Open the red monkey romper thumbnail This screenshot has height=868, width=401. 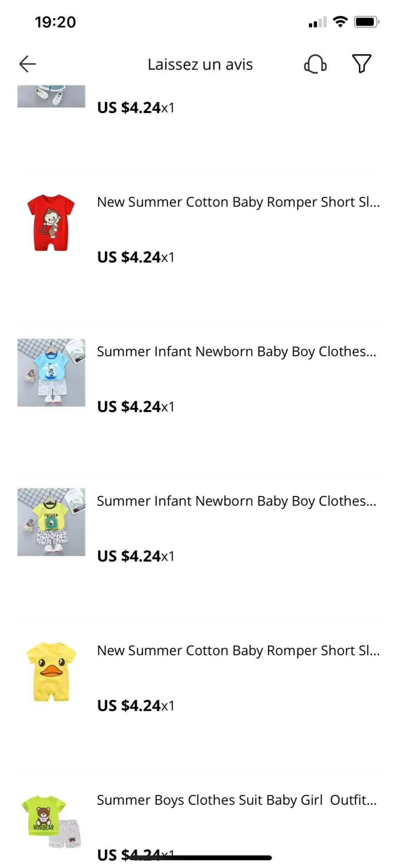coord(51,223)
